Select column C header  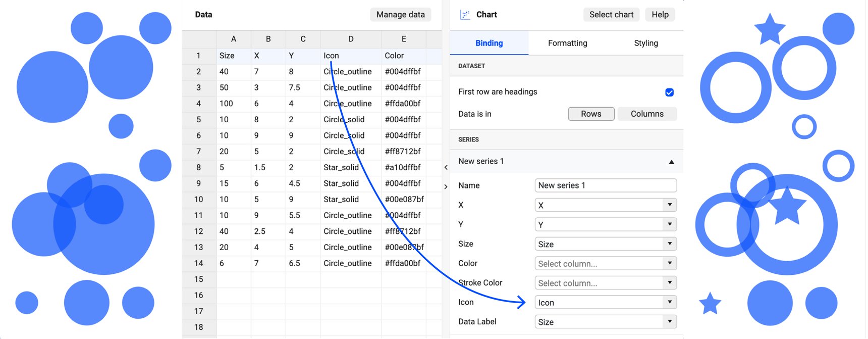click(x=303, y=39)
